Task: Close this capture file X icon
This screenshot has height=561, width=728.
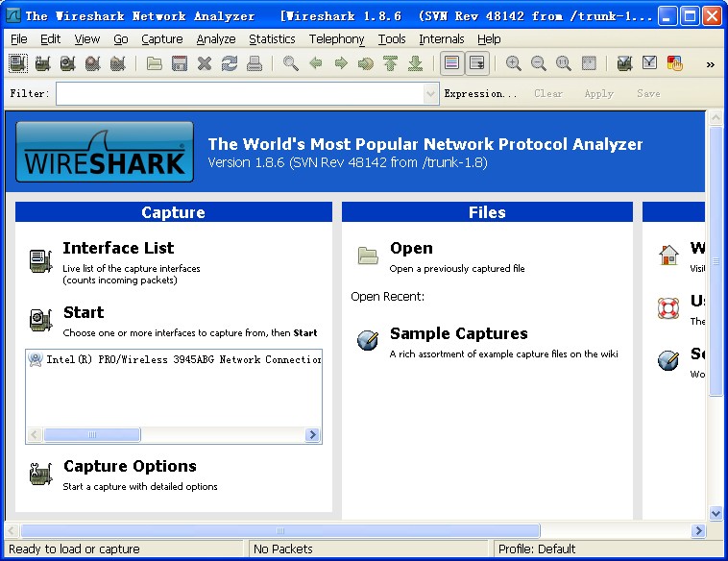Action: [x=205, y=62]
